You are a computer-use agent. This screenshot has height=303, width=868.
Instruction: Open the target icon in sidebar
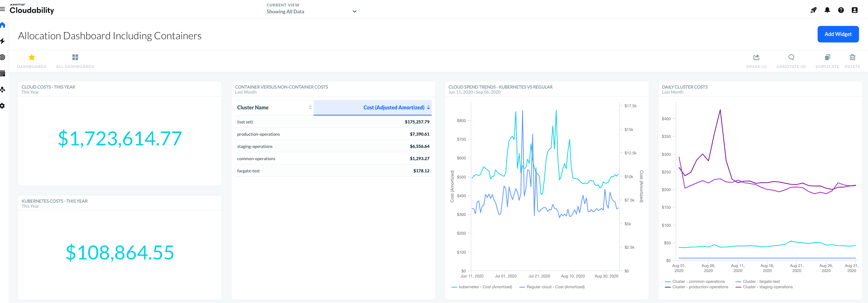point(3,57)
